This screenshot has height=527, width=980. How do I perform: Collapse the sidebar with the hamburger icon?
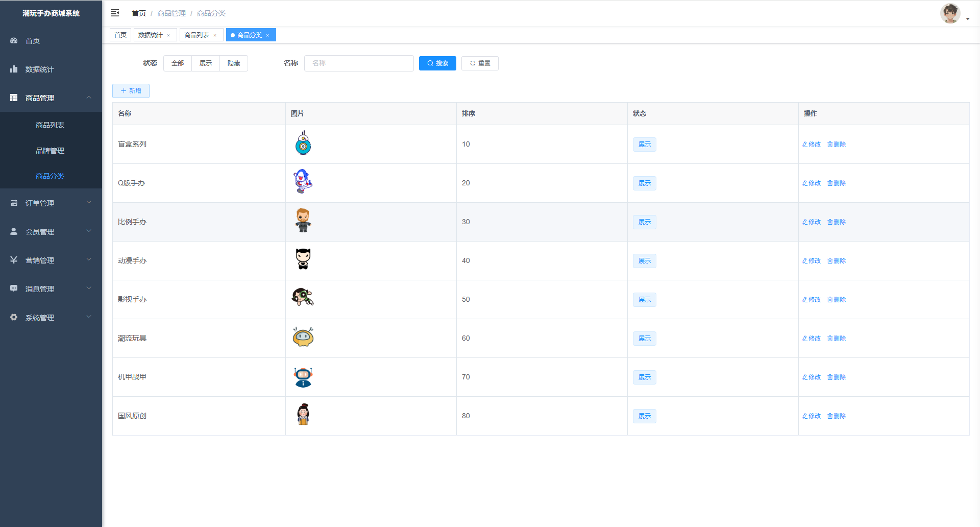tap(115, 13)
